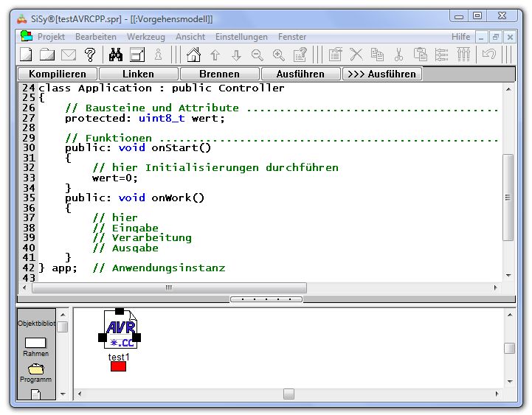Click the binoculars search icon
Viewport: 532px width, 415px height.
(x=116, y=55)
